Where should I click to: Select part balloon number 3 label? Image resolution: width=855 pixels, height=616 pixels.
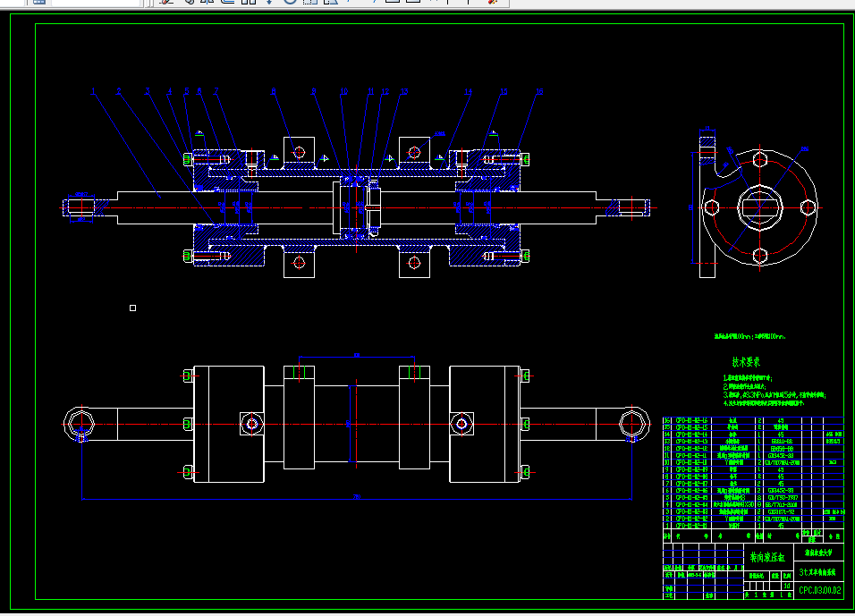[x=148, y=91]
